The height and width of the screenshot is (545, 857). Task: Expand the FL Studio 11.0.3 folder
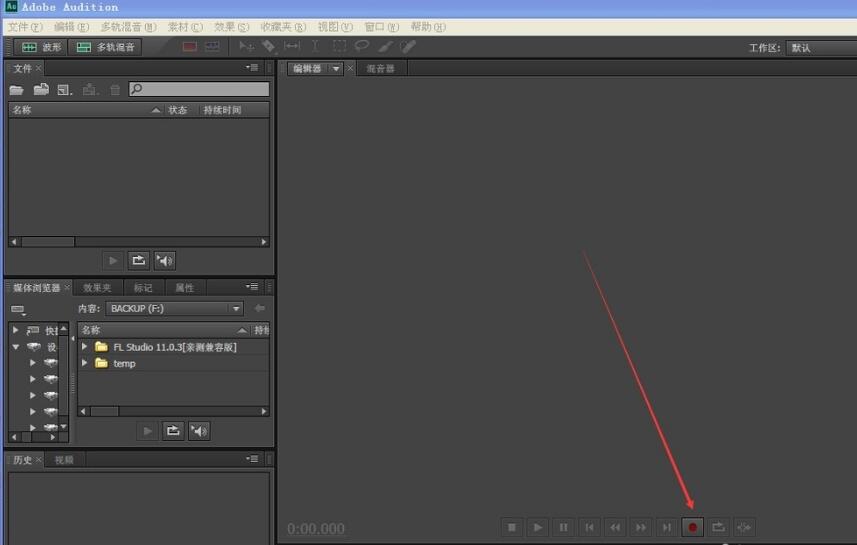(x=85, y=347)
